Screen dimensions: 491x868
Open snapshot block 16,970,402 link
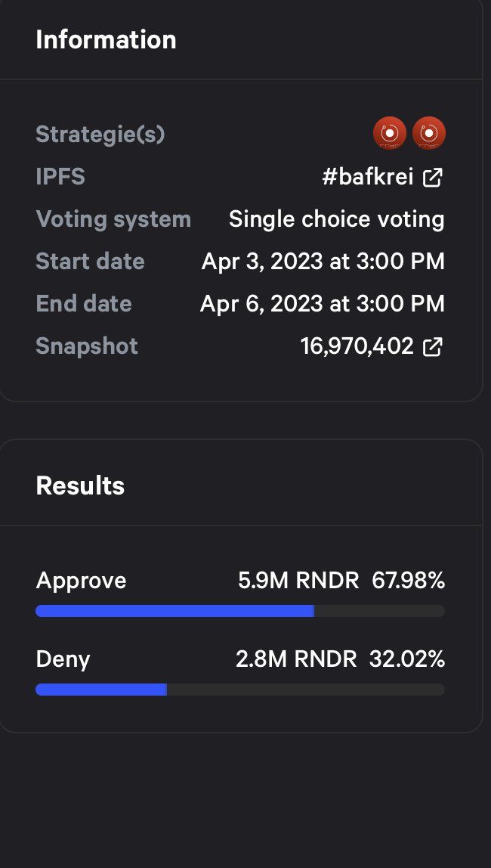tap(357, 346)
